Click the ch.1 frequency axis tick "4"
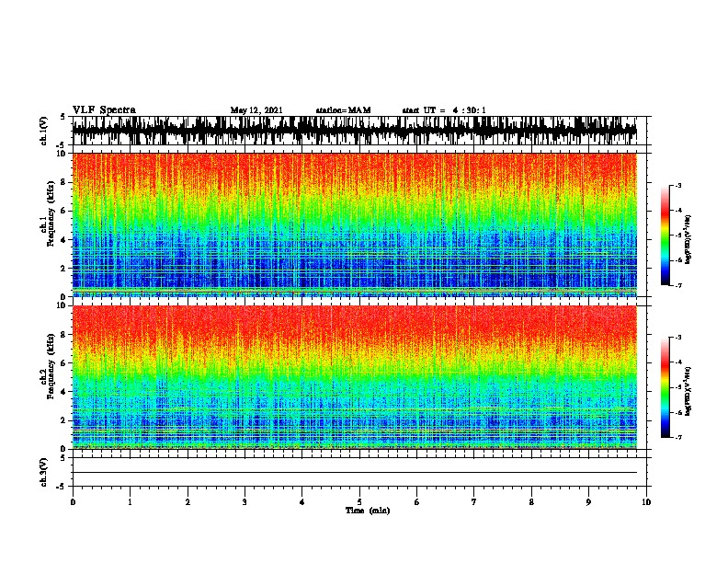Image resolution: width=728 pixels, height=563 pixels. click(63, 240)
